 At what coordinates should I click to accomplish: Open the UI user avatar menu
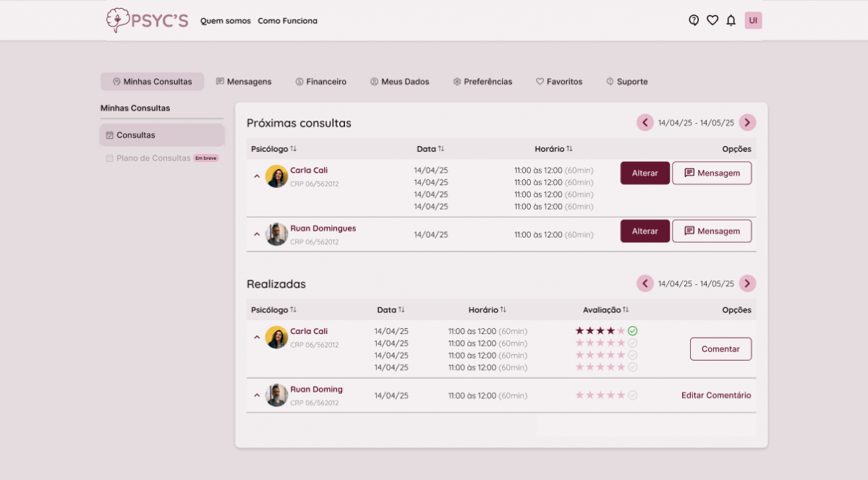click(x=753, y=20)
